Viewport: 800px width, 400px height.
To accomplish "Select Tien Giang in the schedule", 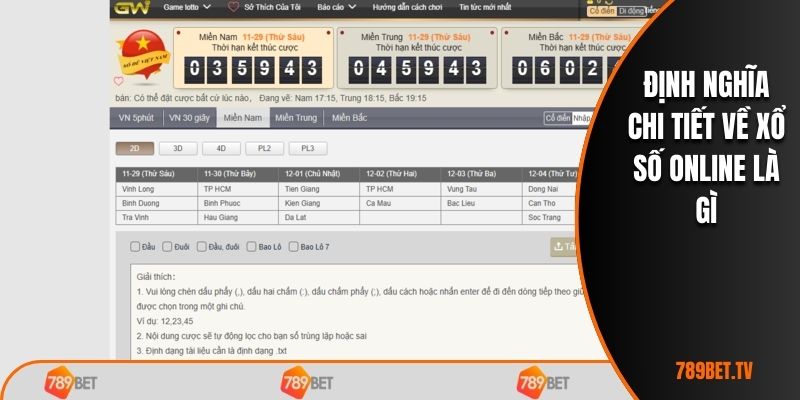I will point(319,189).
